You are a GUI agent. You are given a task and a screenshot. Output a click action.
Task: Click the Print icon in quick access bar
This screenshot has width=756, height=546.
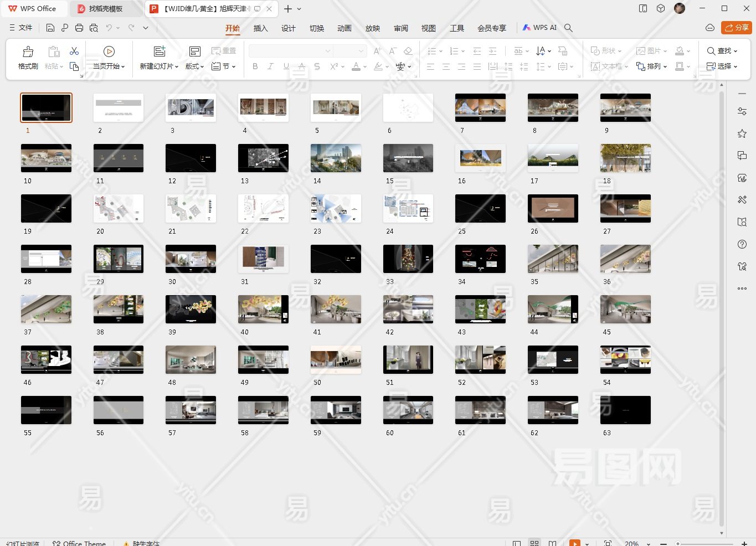click(x=79, y=28)
